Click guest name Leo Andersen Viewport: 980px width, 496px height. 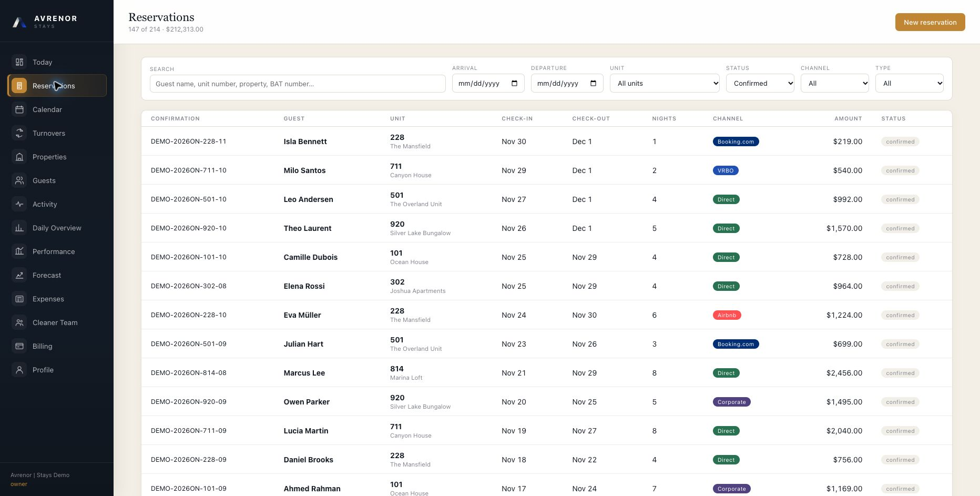[308, 199]
